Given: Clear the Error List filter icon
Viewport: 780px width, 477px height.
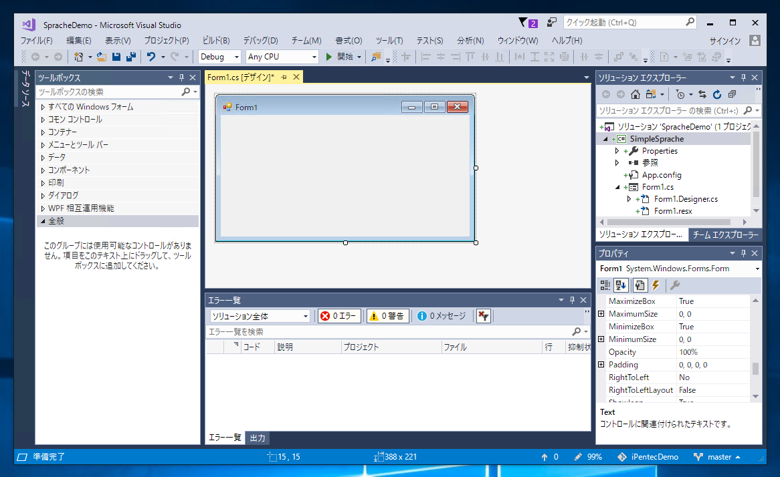Looking at the screenshot, I should 484,316.
